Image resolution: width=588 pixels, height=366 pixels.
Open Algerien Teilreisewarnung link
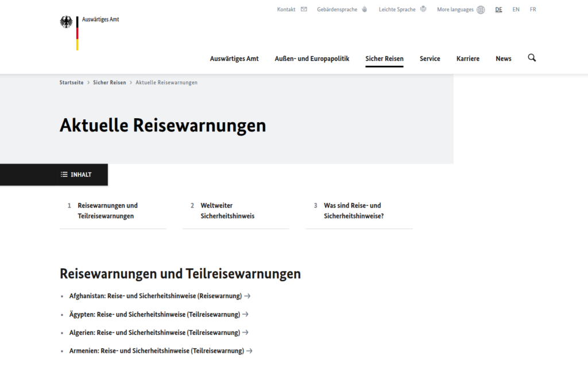tap(154, 332)
